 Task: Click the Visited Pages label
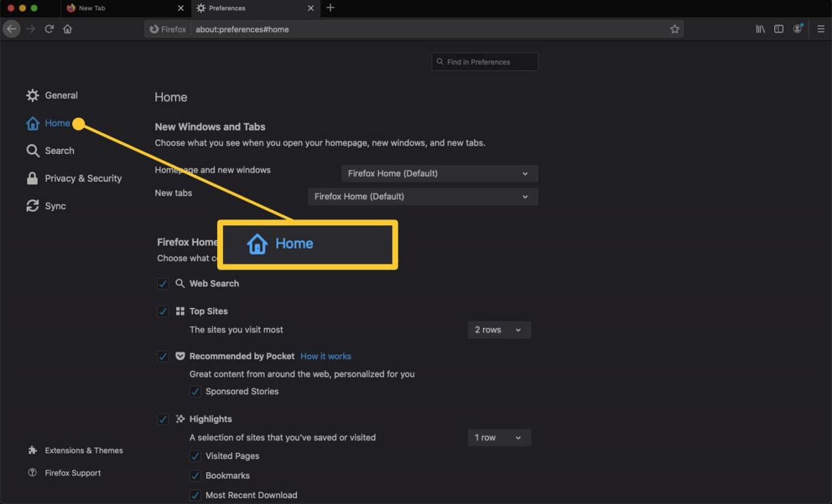232,456
